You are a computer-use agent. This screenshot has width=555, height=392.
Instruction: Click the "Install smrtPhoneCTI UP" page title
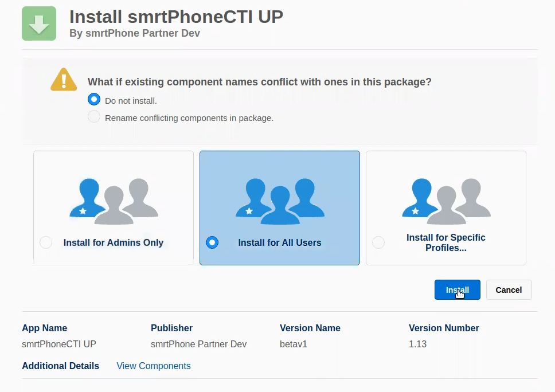177,17
